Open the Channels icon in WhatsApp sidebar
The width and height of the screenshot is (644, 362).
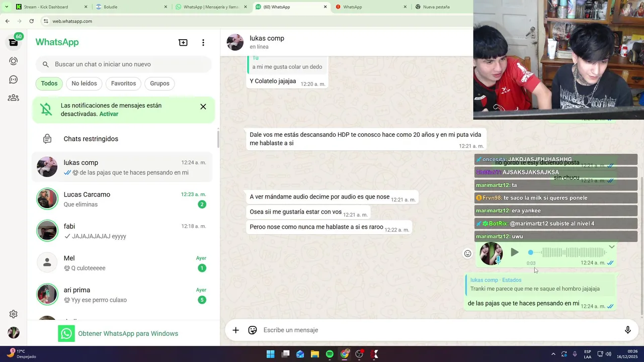14,79
